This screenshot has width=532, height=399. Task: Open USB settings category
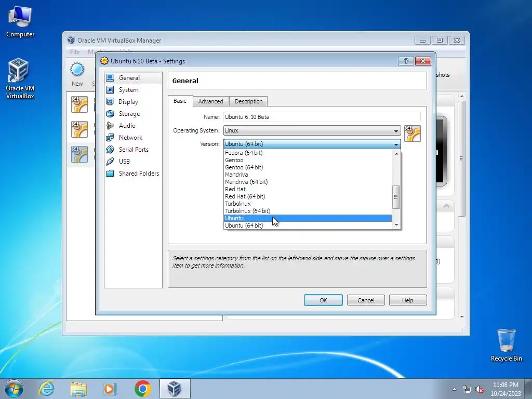[x=133, y=161]
